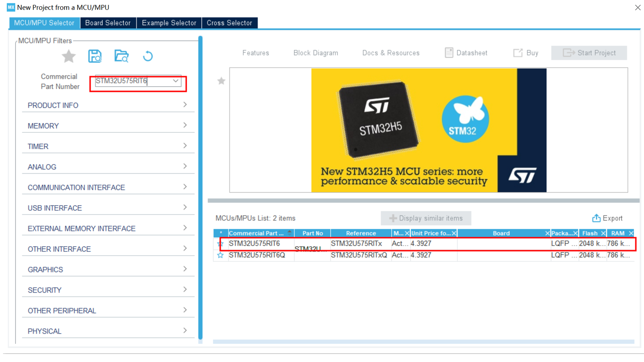Click the horizontal splitter above MCUs list
The image size is (644, 362).
coord(424,201)
